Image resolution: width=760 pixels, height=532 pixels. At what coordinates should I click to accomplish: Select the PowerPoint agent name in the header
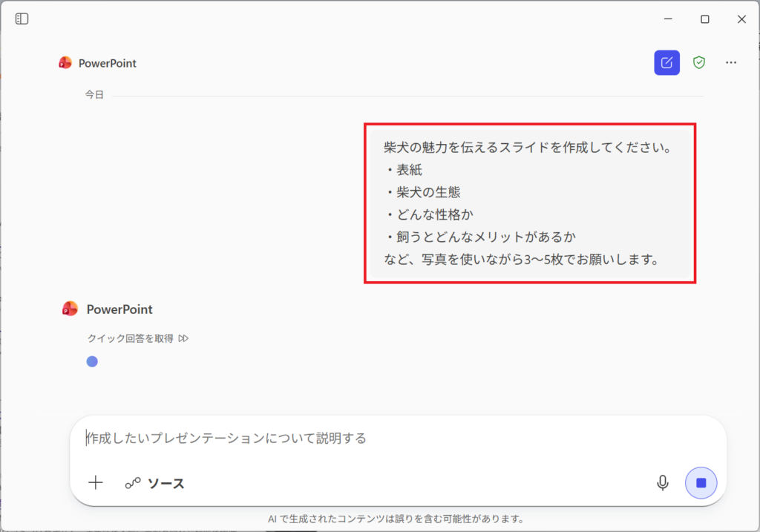point(108,63)
